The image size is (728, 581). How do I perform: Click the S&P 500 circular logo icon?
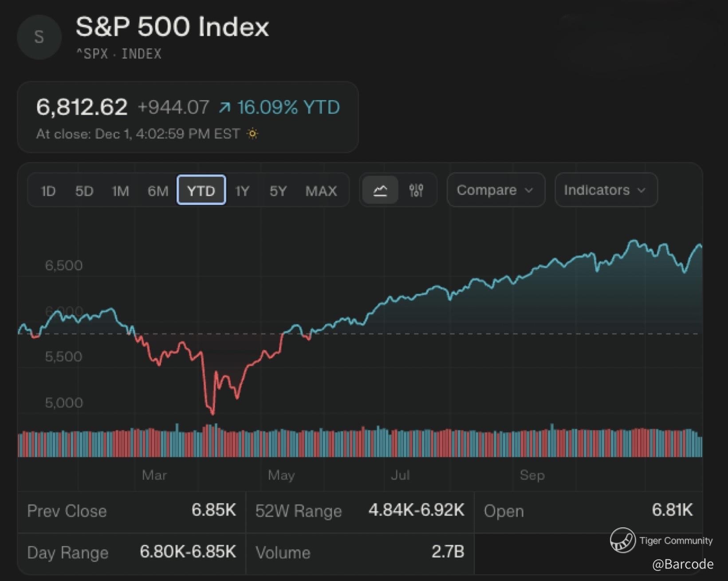pos(39,37)
